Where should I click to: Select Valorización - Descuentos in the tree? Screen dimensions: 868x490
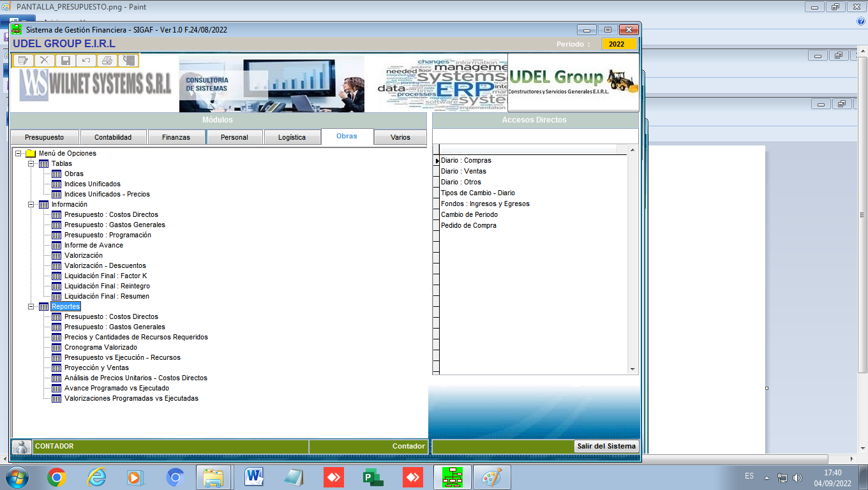pyautogui.click(x=105, y=265)
